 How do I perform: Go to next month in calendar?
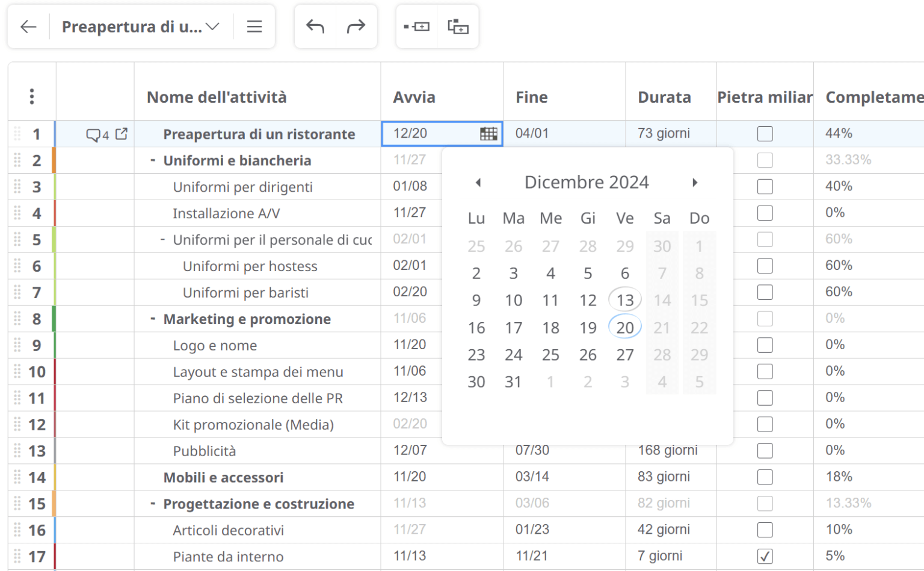[695, 182]
